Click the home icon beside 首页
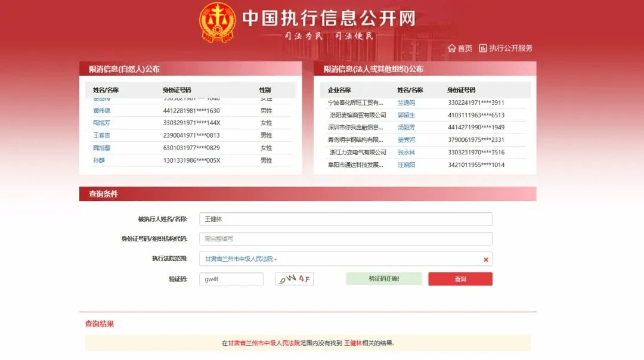Screen dimensions: 644x360 click(x=453, y=48)
